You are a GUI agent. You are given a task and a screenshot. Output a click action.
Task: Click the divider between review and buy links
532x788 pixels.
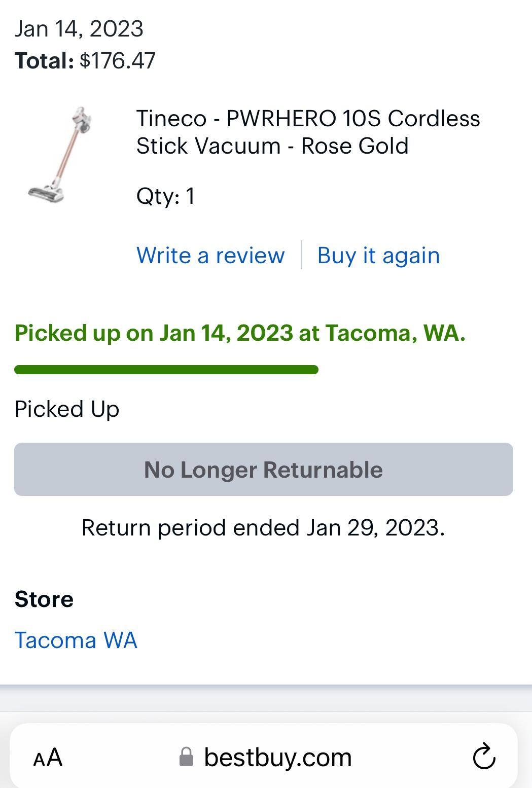(x=301, y=255)
